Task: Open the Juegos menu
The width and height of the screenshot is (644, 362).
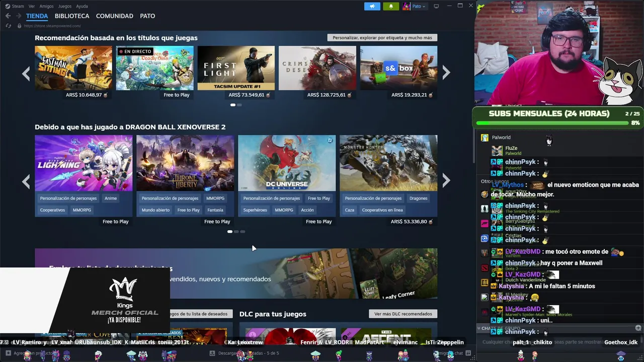Action: pos(65,6)
